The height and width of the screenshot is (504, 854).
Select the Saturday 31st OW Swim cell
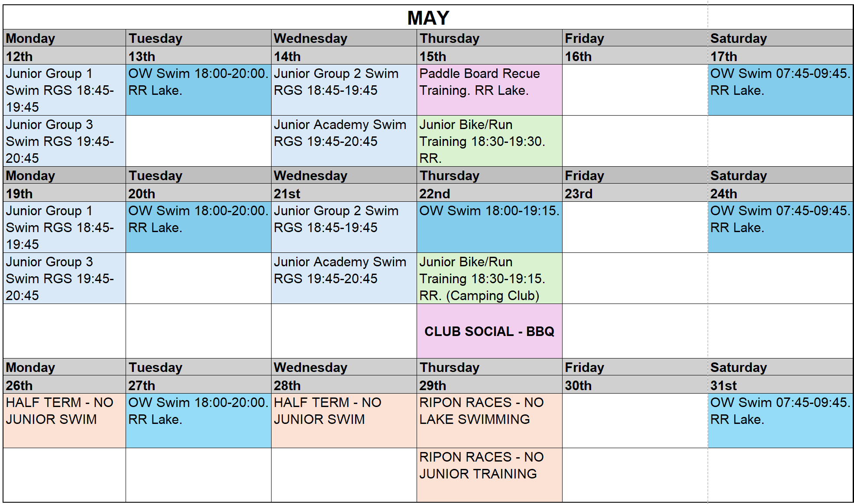click(x=780, y=420)
